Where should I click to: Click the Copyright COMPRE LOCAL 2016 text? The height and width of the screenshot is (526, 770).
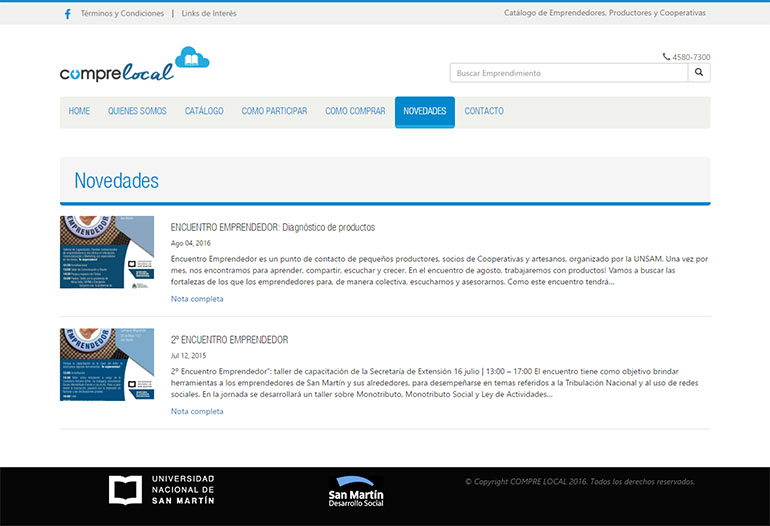(x=580, y=481)
